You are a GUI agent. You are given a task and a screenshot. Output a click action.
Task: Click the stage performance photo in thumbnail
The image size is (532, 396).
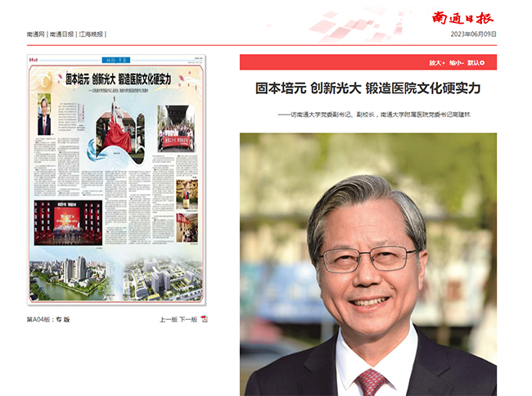66,219
